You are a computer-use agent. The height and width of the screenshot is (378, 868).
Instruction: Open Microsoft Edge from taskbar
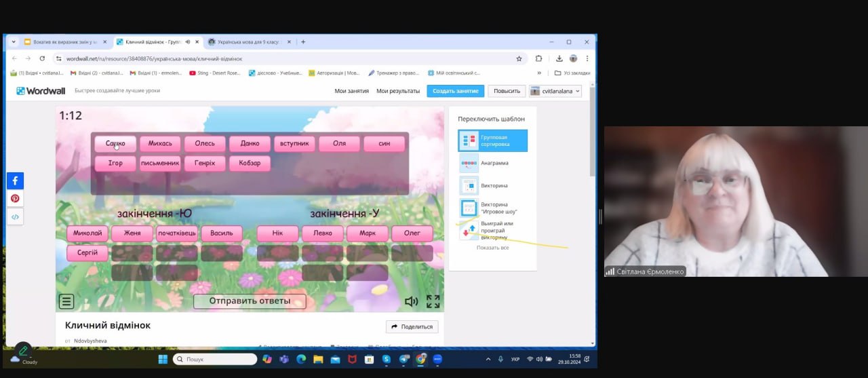coord(301,359)
